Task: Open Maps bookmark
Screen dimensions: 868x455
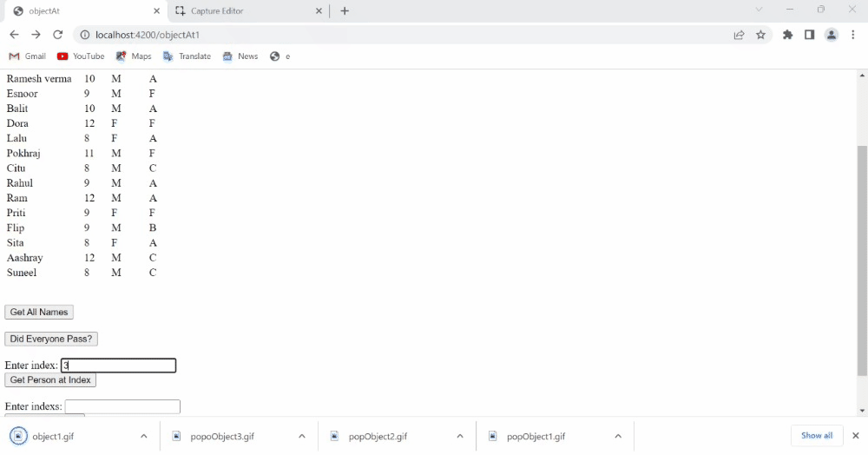Action: click(134, 56)
